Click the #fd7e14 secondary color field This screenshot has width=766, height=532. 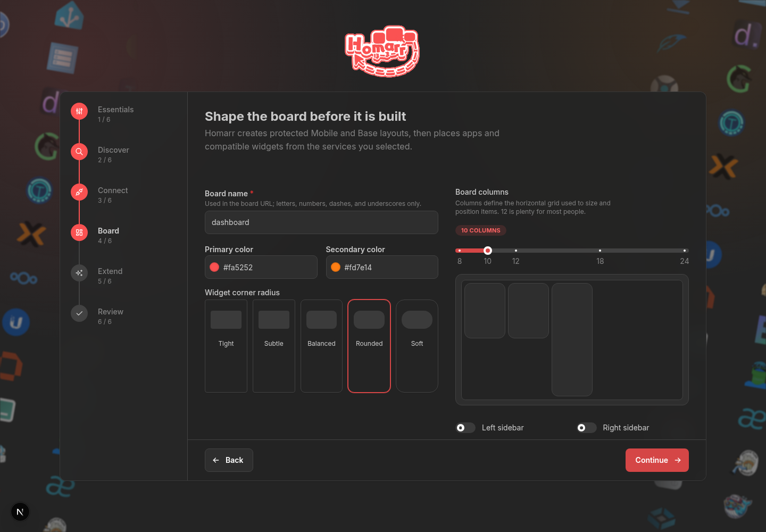[382, 267]
